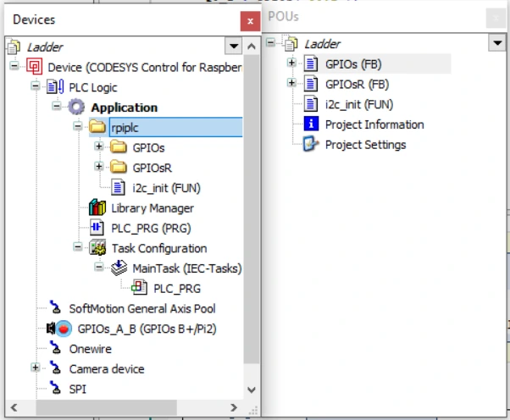Collapse the PLC Logic node

coord(35,86)
